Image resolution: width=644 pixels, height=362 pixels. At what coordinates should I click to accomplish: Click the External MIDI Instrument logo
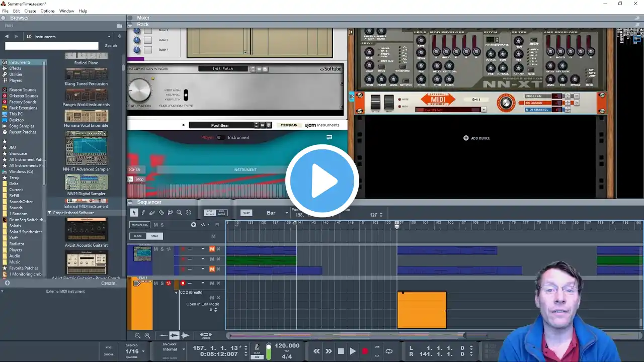(x=437, y=101)
